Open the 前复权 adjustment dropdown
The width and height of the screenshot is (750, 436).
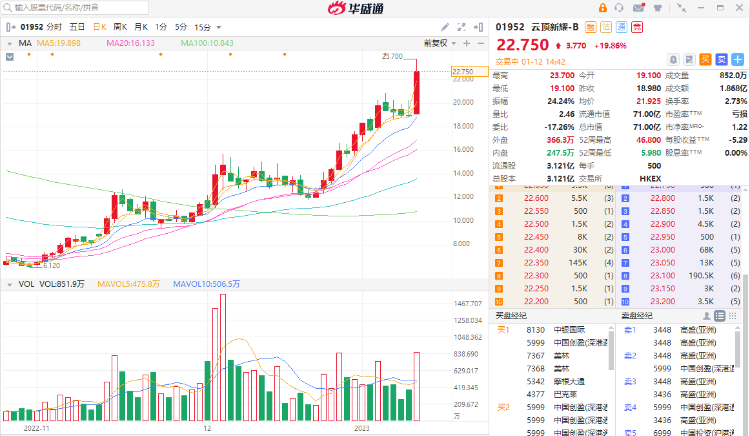[x=440, y=44]
